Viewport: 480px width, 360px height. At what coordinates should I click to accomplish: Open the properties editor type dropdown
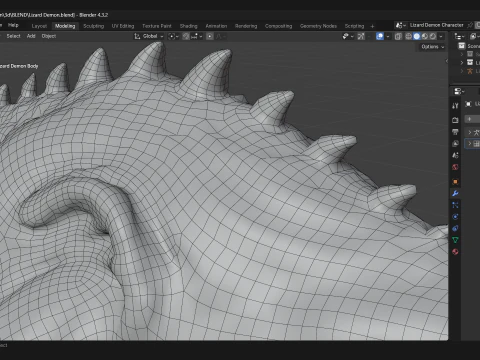(x=459, y=91)
